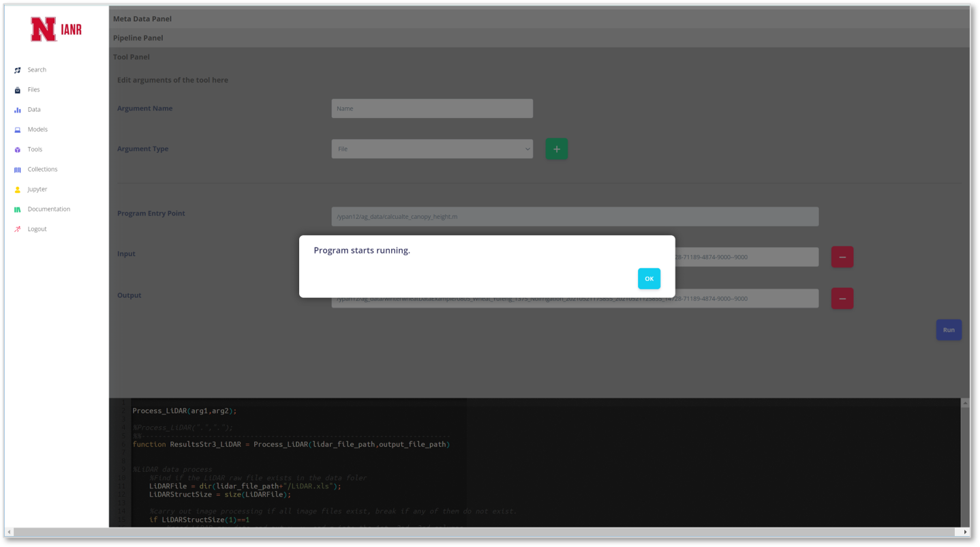Confirm the dialog with OK button
Viewport: 980px width, 547px height.
coord(649,278)
